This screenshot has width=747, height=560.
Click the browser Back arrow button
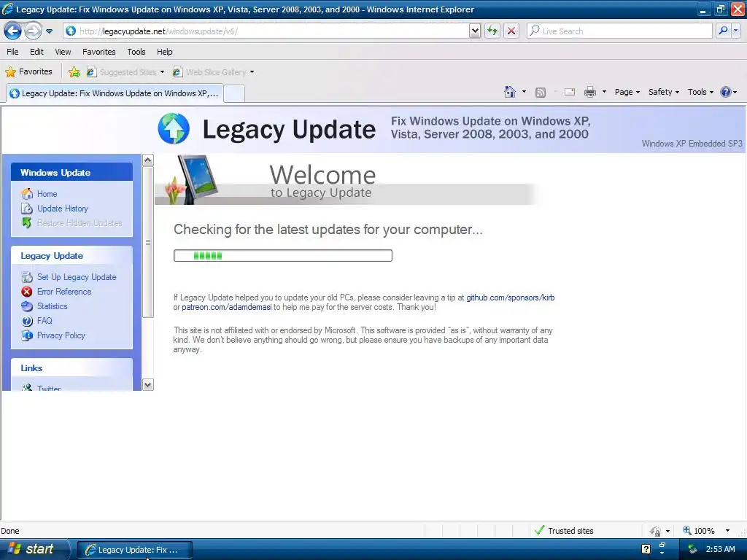[13, 31]
